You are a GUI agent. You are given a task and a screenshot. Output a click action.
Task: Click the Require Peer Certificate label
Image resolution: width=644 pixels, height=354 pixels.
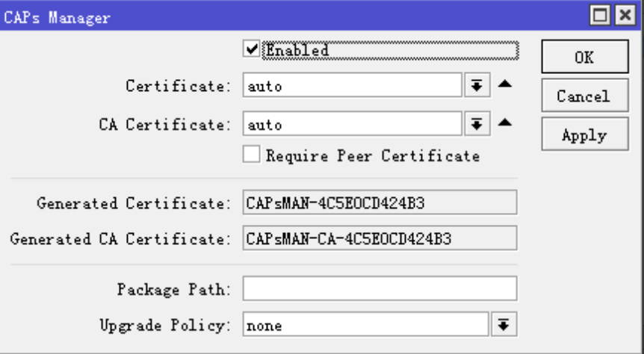[x=373, y=155]
